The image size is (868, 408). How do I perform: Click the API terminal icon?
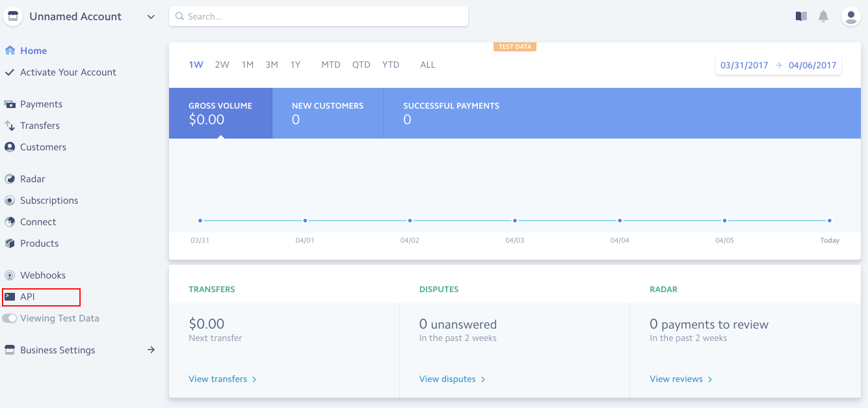(x=10, y=297)
